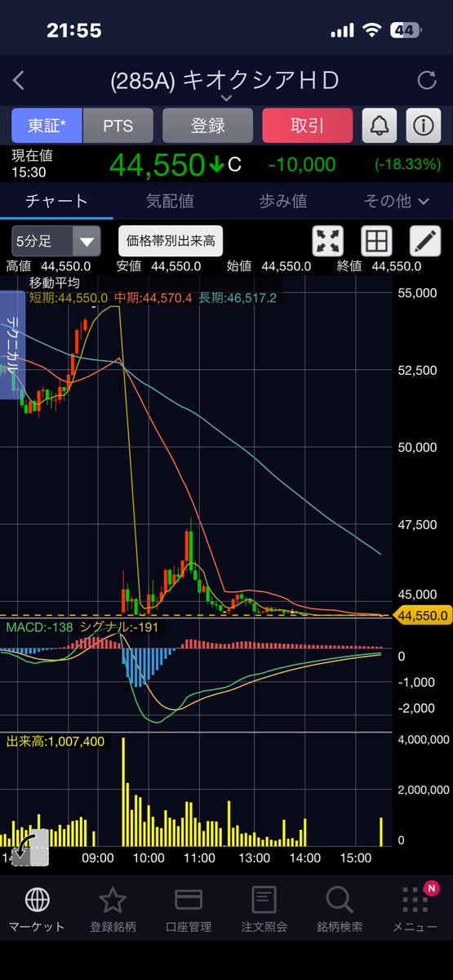Tap 11:00 time axis label

199,857
